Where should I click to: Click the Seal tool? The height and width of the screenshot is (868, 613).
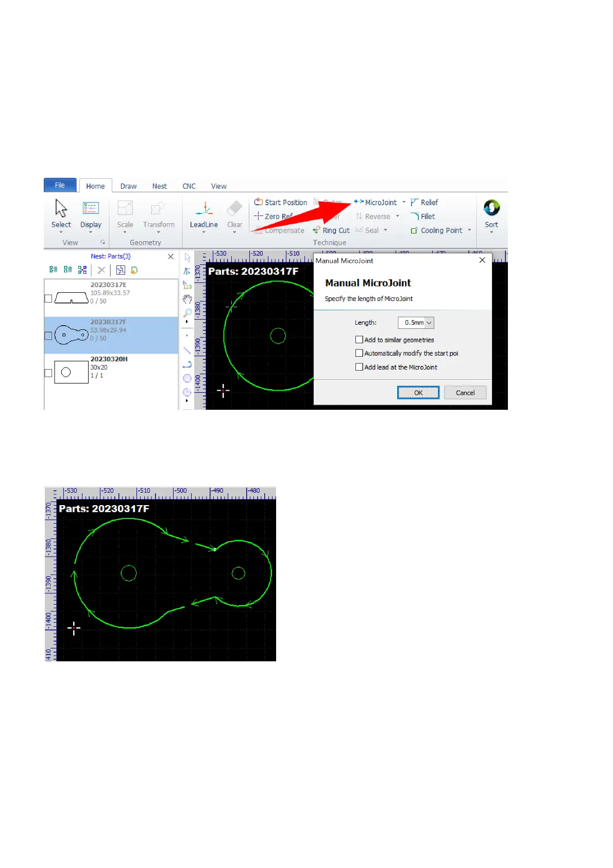(367, 230)
